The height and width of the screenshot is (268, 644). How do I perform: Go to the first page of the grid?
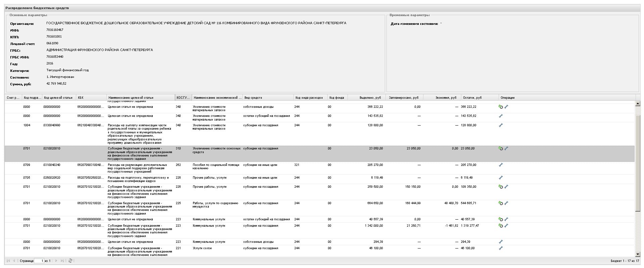[8, 261]
